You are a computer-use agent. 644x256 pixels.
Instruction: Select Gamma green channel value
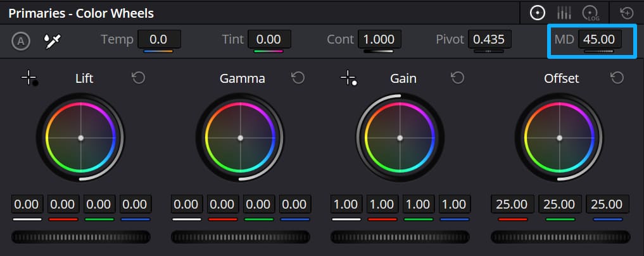pos(259,204)
